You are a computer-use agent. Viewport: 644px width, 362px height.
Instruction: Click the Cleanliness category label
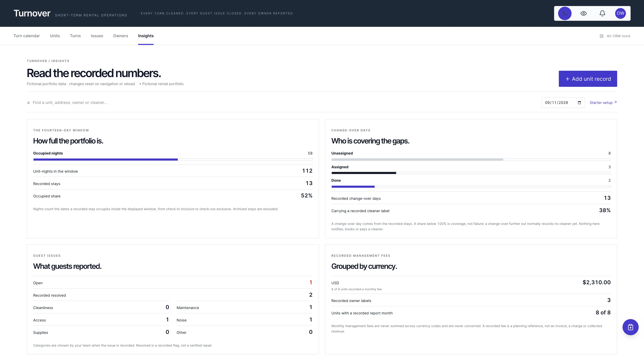click(x=43, y=308)
